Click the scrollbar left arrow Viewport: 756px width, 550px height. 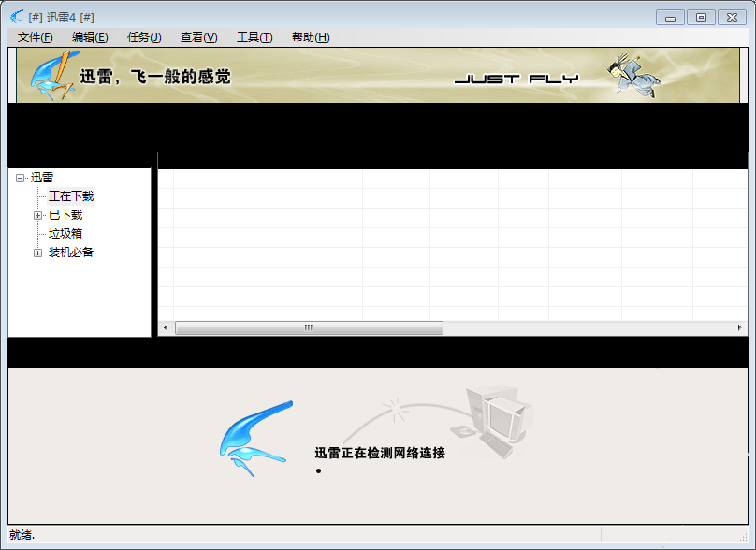[166, 327]
